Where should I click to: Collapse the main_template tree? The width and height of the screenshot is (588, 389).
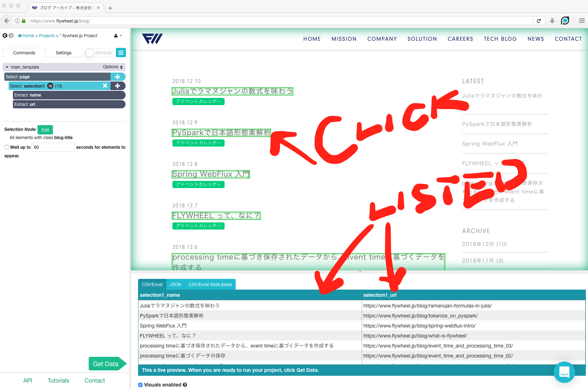pos(7,67)
